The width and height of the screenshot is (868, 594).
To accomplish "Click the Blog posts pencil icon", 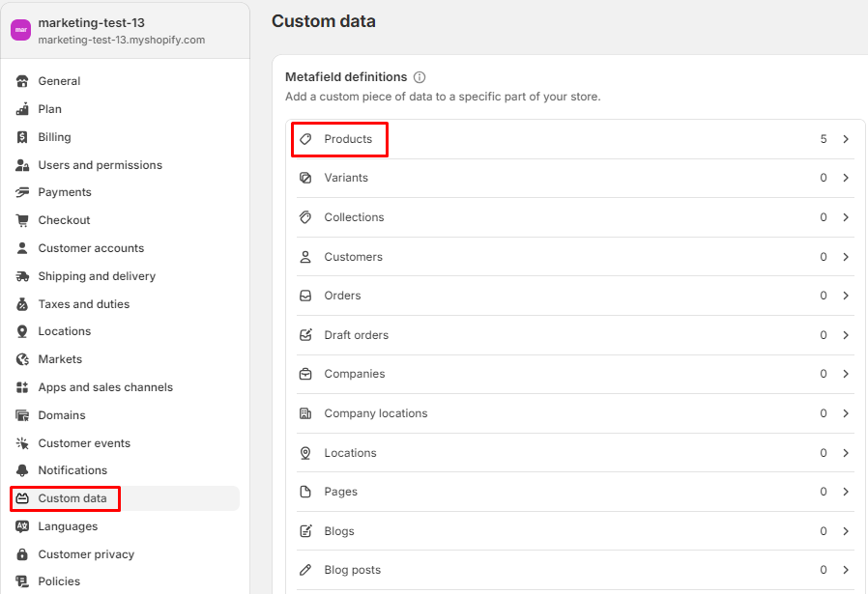I will [305, 570].
